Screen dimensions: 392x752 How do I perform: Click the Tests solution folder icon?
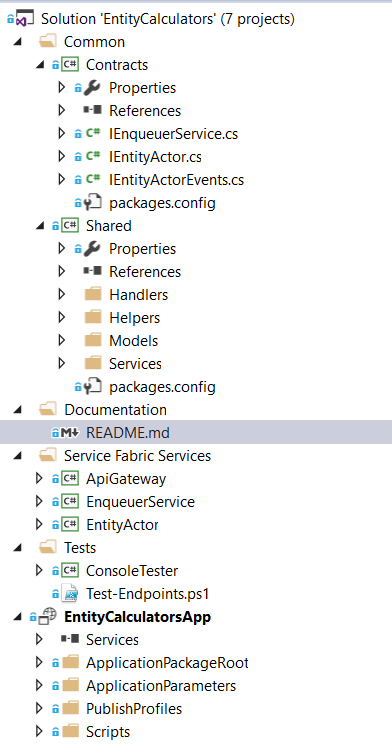pyautogui.click(x=48, y=548)
